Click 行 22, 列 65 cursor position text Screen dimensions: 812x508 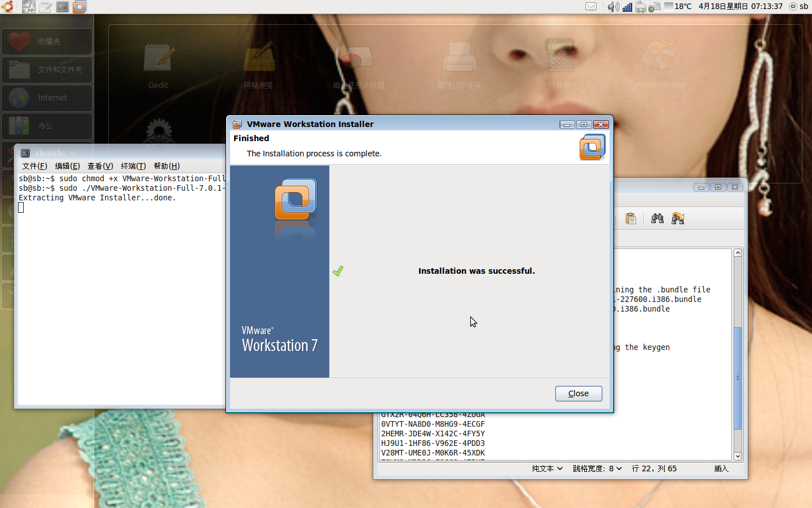(654, 468)
